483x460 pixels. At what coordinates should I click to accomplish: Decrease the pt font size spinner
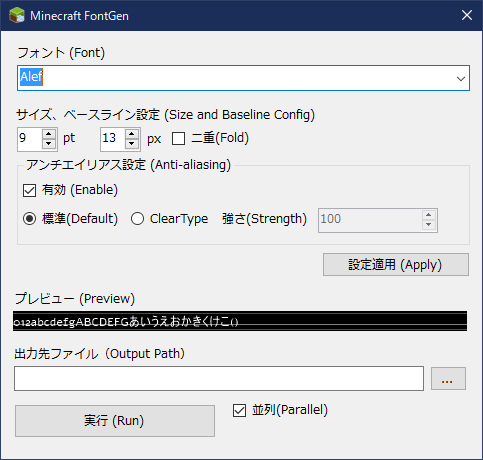pos(49,144)
